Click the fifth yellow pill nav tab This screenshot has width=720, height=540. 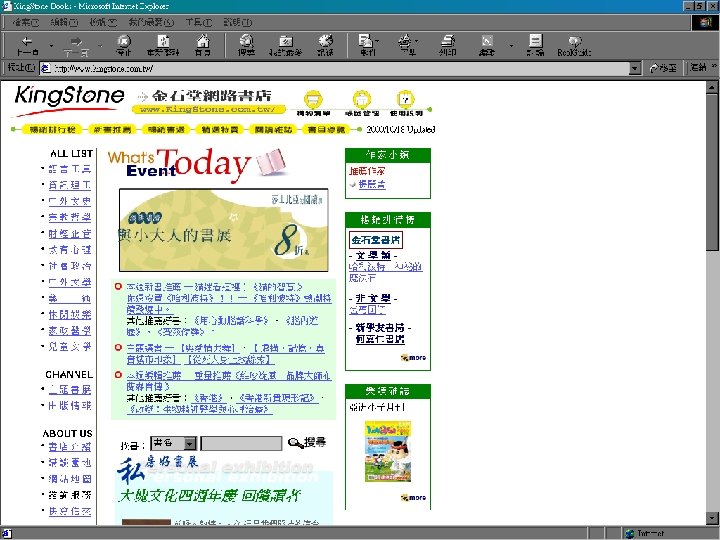[x=273, y=130]
